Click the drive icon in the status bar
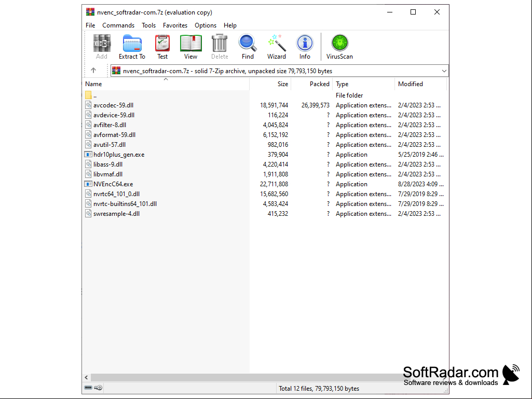This screenshot has width=532, height=399. tap(88, 388)
